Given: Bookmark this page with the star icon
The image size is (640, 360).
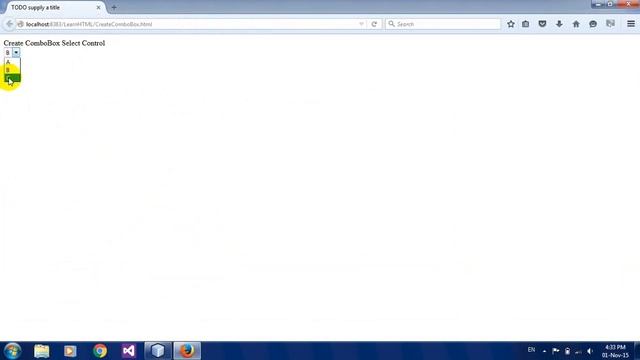Looking at the screenshot, I should [511, 24].
